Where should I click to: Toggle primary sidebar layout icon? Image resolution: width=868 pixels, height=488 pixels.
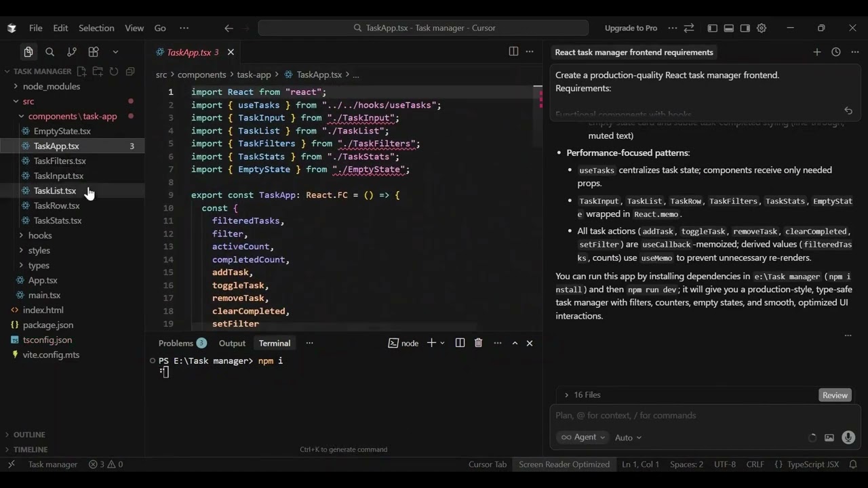[712, 28]
